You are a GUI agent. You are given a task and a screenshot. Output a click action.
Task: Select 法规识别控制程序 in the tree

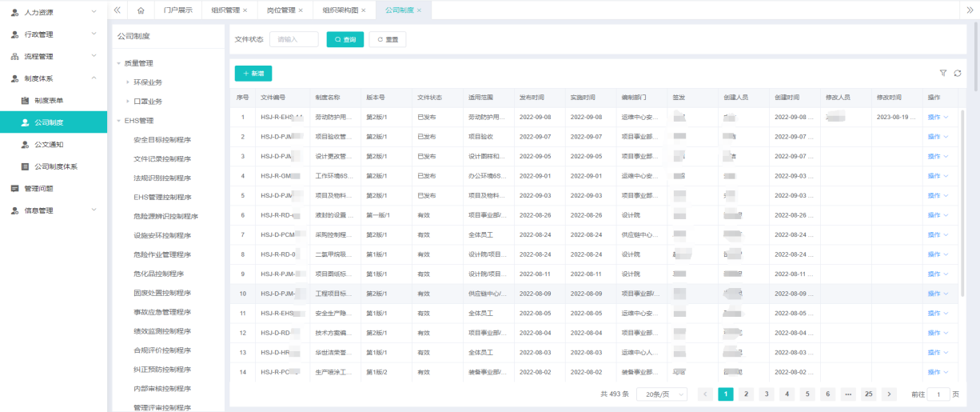[x=162, y=178]
